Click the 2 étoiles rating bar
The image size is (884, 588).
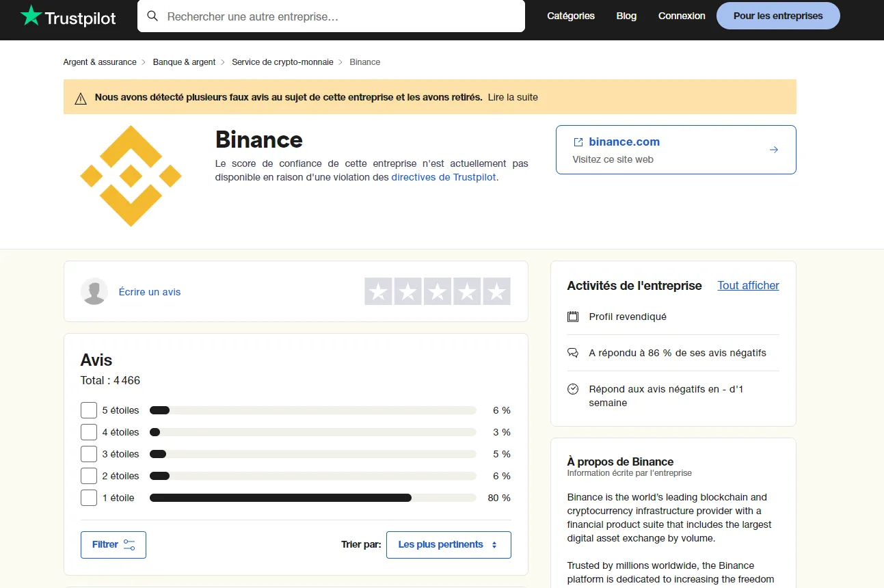pos(313,476)
